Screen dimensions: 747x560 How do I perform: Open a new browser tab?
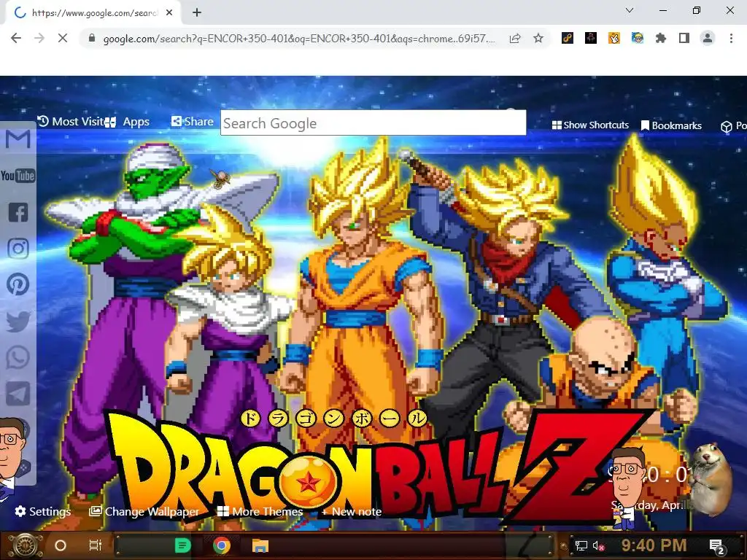[x=197, y=12]
